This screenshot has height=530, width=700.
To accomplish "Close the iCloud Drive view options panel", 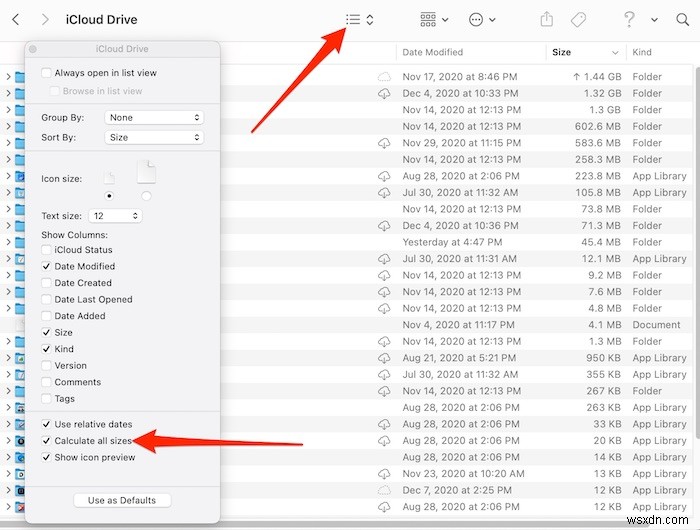I will pos(33,49).
